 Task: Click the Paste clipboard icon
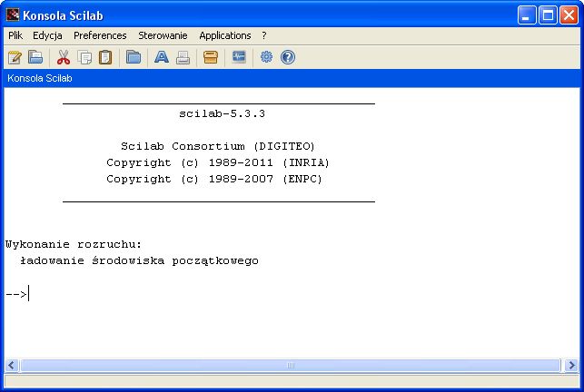105,57
